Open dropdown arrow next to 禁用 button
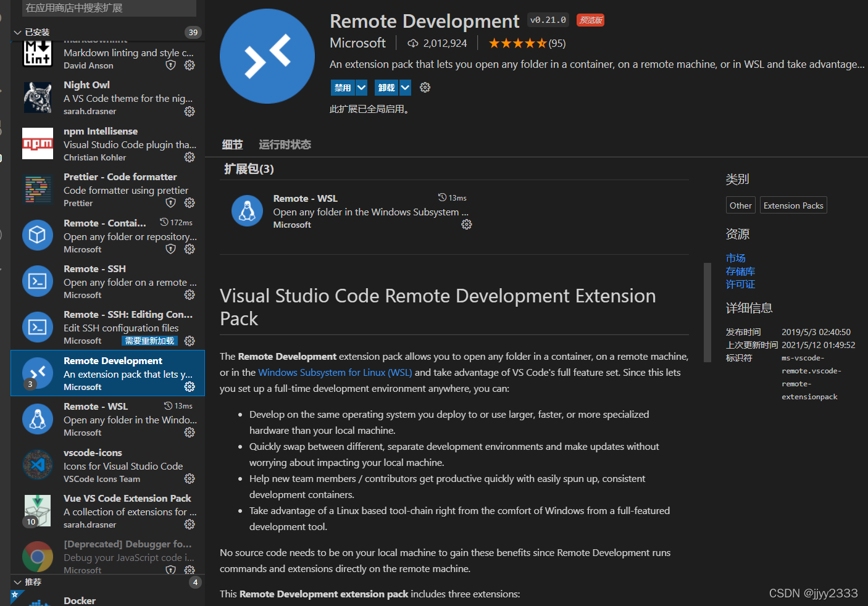This screenshot has width=868, height=606. coord(362,88)
